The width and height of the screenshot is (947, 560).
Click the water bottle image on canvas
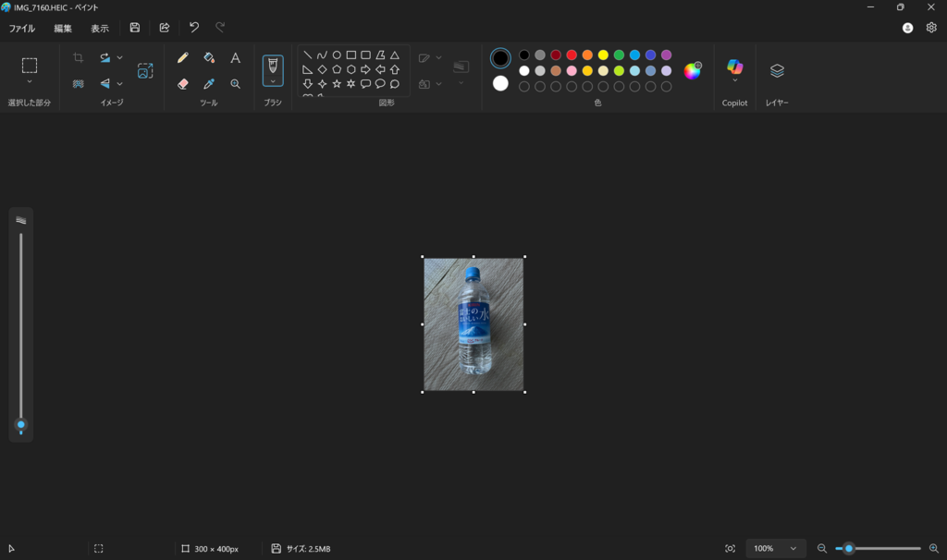pyautogui.click(x=473, y=324)
